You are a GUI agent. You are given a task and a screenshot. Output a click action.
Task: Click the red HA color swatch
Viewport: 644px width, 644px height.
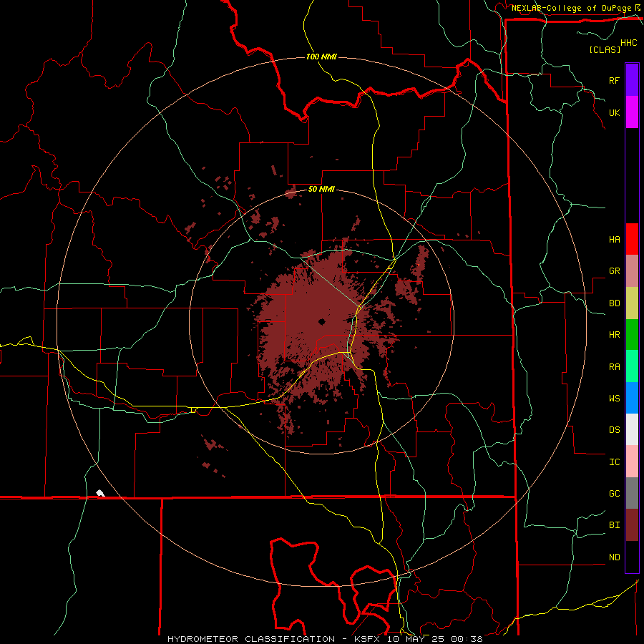point(632,239)
